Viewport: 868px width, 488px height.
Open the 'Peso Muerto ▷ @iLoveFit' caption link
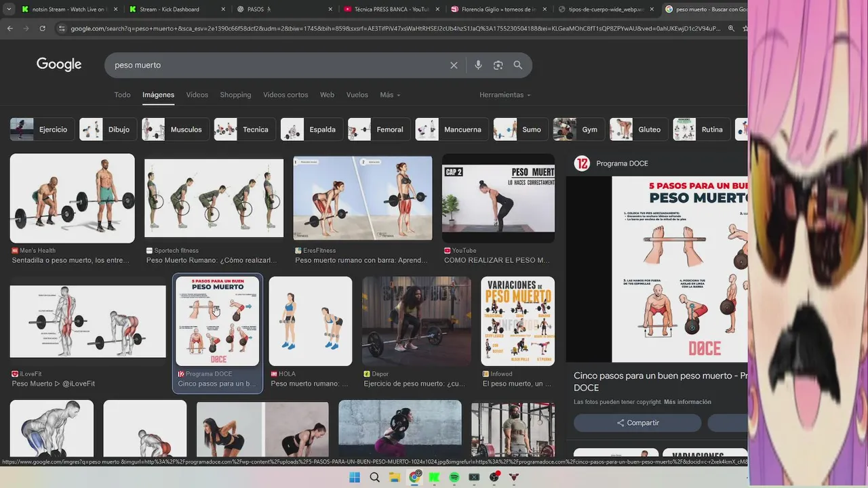(53, 384)
